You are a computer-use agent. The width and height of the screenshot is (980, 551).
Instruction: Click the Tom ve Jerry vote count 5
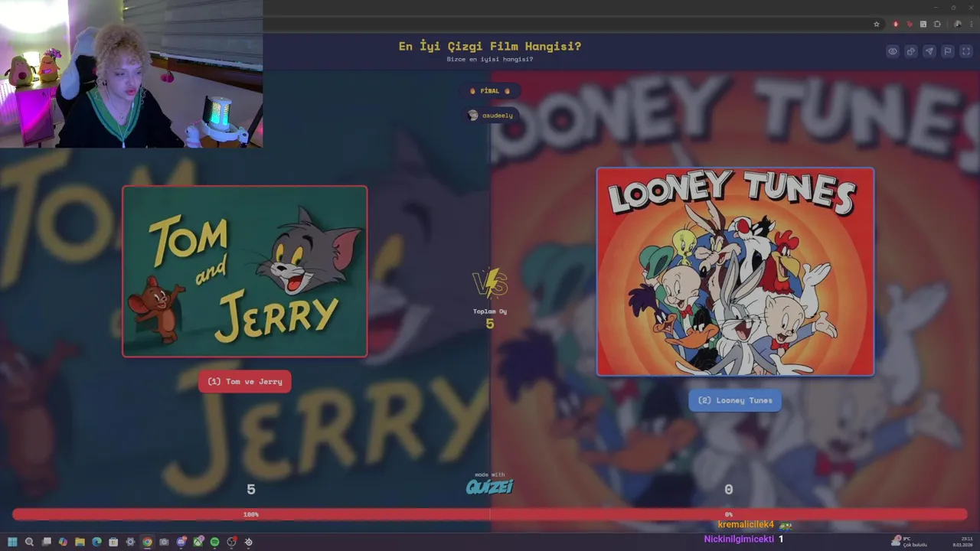tap(251, 490)
